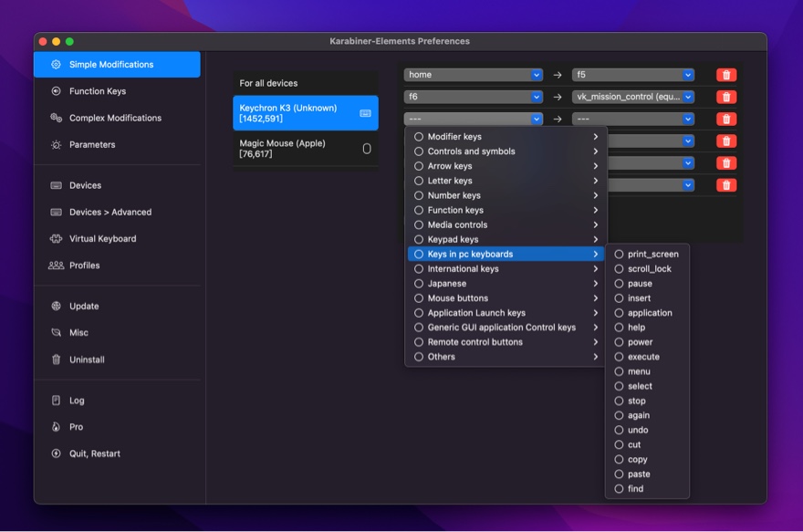This screenshot has height=532, width=803.
Task: Open the vk_mission_control target dropdown
Action: (x=633, y=97)
